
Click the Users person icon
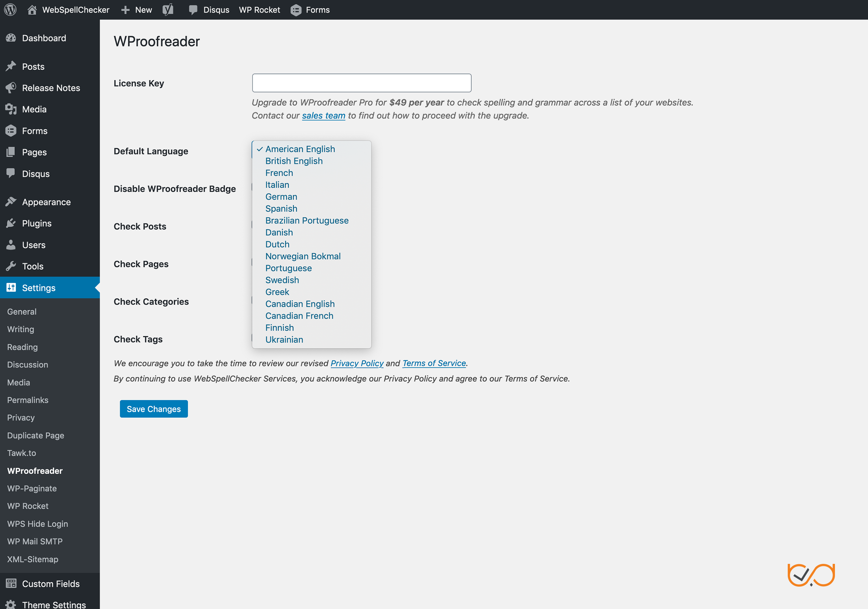[11, 245]
